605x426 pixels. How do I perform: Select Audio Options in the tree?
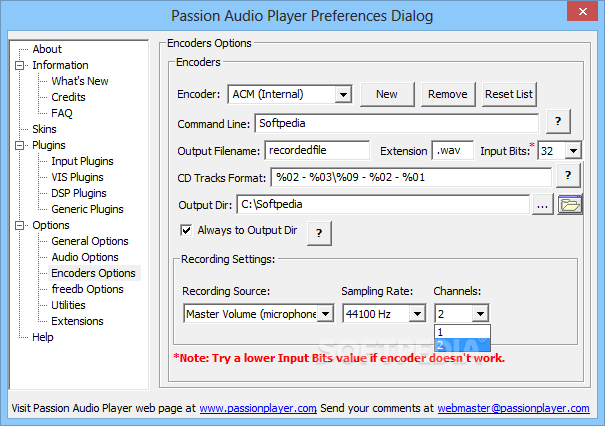pos(85,257)
